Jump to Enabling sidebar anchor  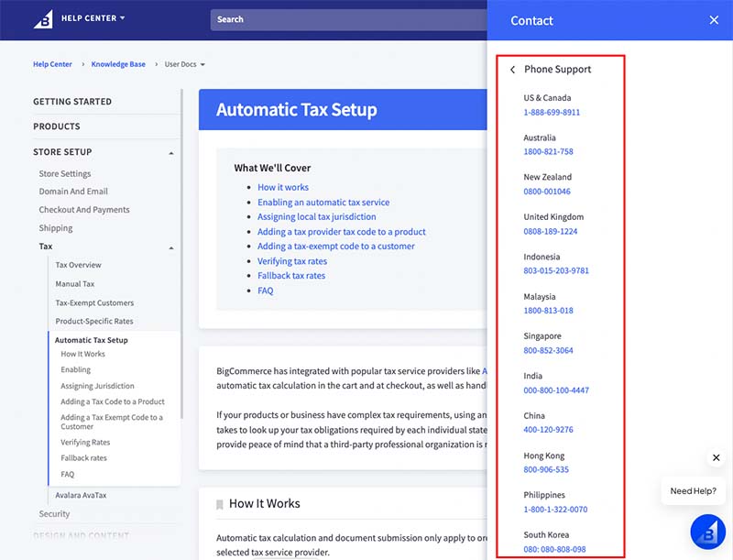pos(76,369)
